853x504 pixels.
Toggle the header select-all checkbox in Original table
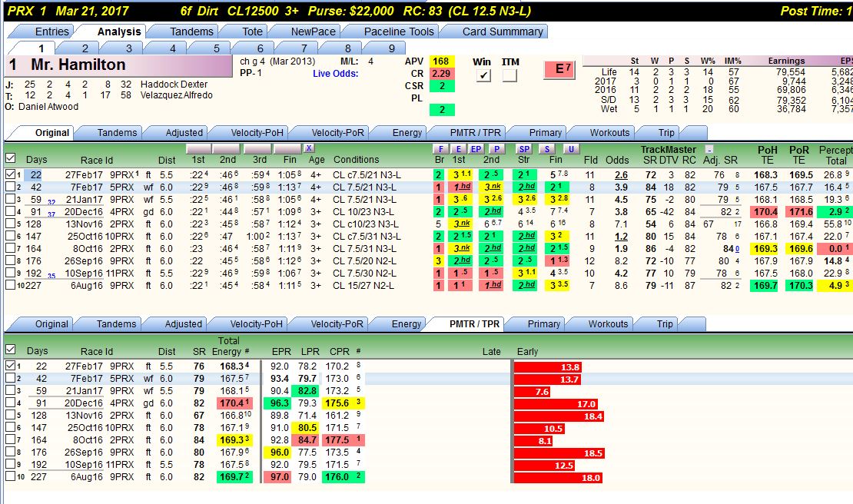point(10,158)
